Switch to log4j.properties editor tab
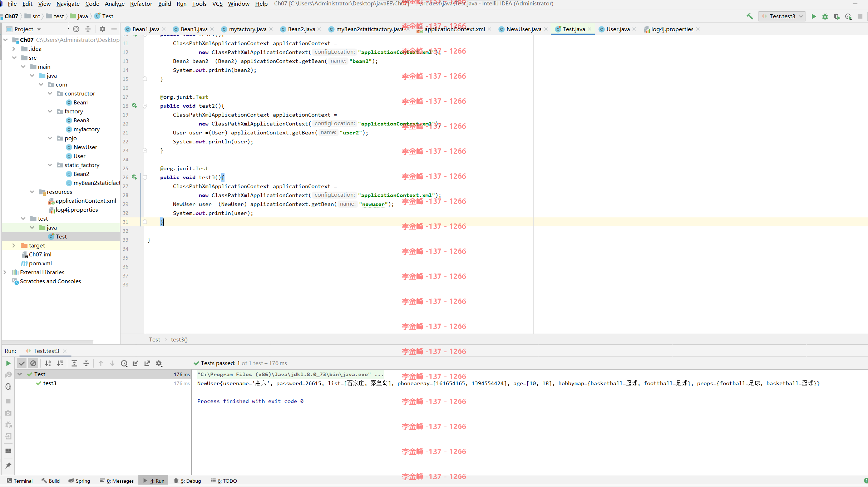 pyautogui.click(x=672, y=29)
